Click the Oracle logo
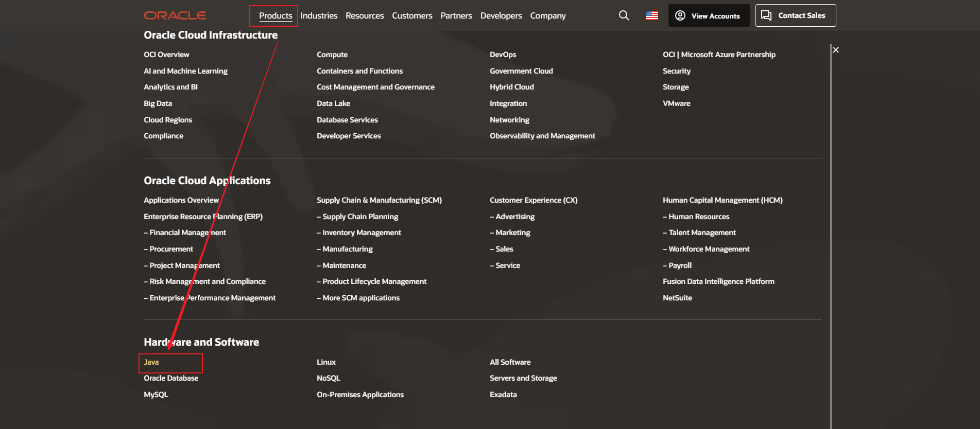This screenshot has height=429, width=980. 175,15
